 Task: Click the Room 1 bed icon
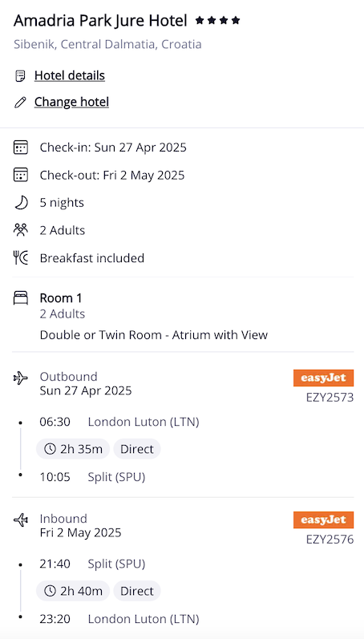21,298
